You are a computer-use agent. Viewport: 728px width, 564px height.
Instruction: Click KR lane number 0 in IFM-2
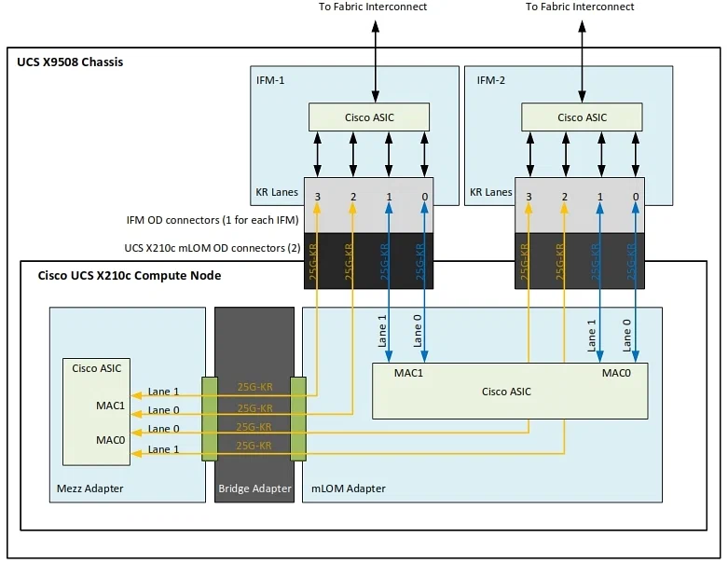tap(636, 197)
